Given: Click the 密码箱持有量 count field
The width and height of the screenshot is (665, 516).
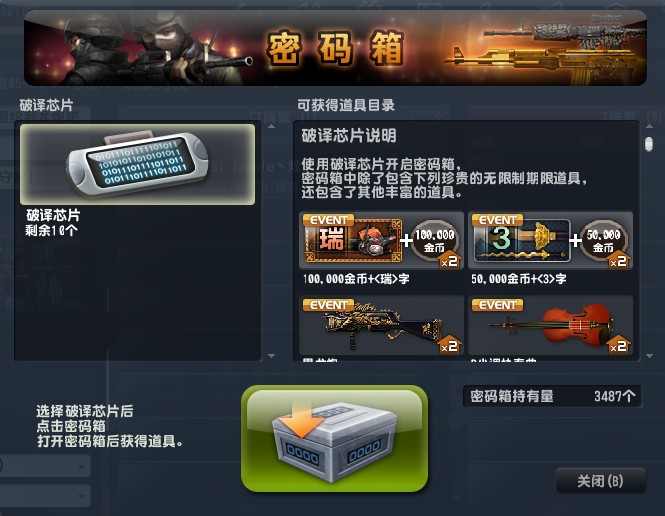Looking at the screenshot, I should 552,396.
